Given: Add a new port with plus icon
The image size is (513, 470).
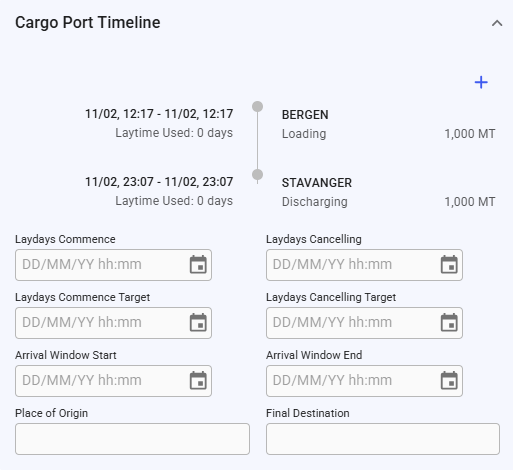Looking at the screenshot, I should (481, 82).
